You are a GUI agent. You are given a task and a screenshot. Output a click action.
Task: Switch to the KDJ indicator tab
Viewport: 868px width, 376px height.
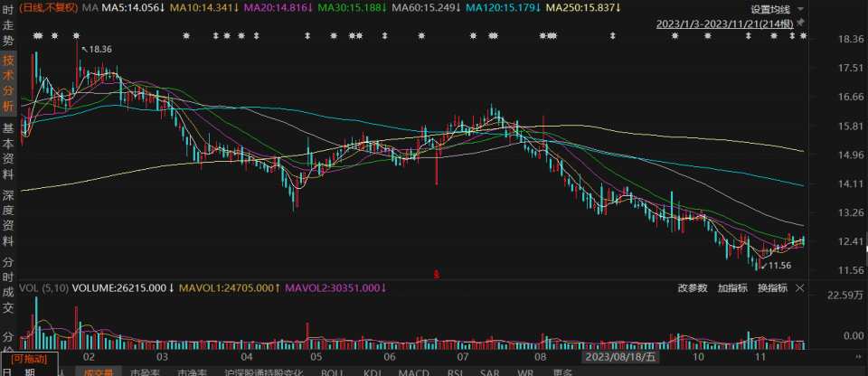pyautogui.click(x=374, y=372)
